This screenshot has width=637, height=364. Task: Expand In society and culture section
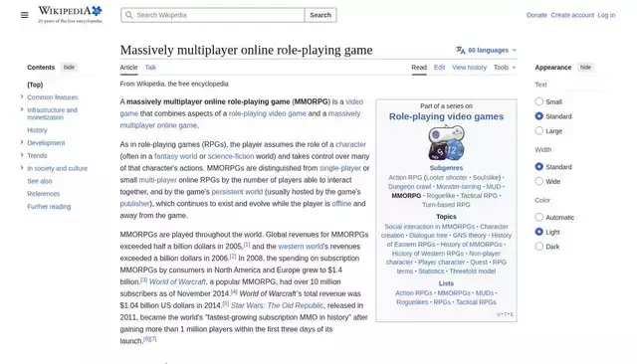pyautogui.click(x=22, y=168)
